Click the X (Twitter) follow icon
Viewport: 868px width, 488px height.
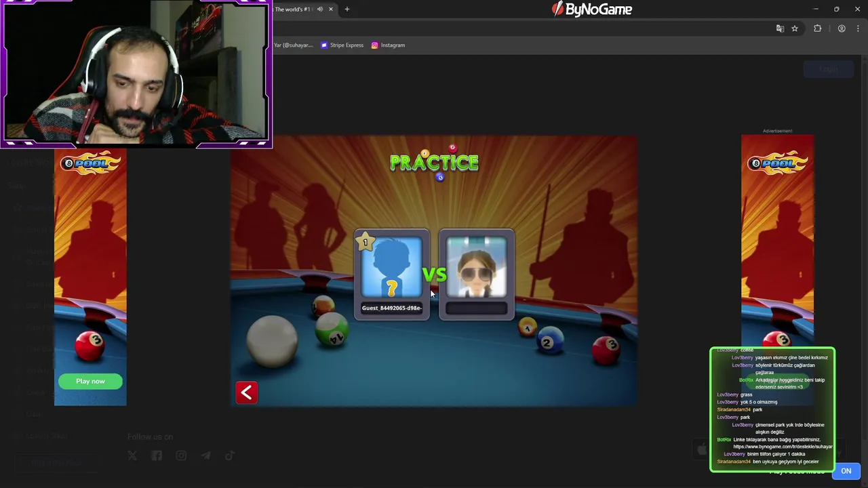132,455
